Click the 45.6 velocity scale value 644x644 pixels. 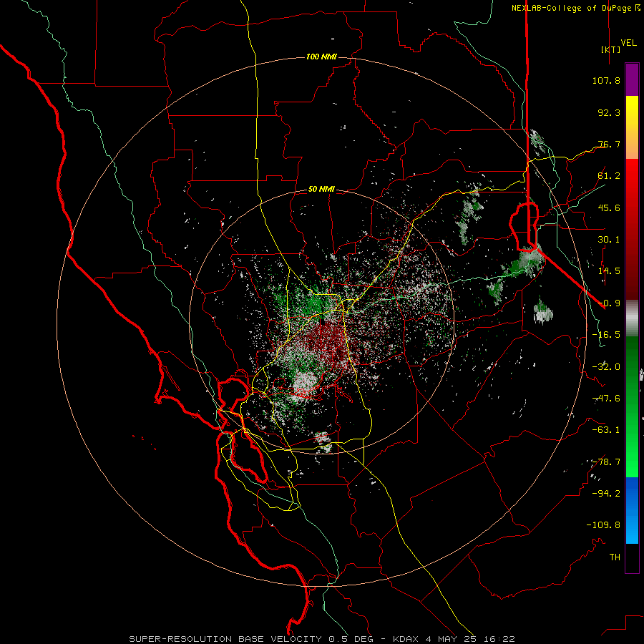pyautogui.click(x=609, y=208)
